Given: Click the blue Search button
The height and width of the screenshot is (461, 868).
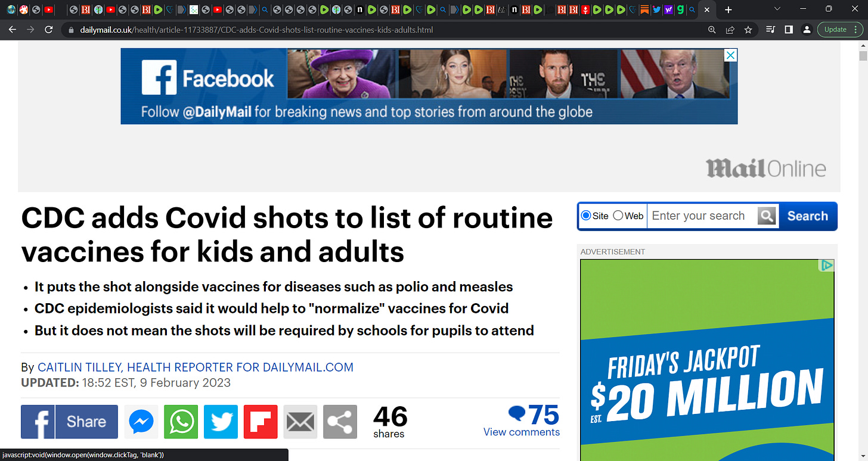Looking at the screenshot, I should [807, 216].
